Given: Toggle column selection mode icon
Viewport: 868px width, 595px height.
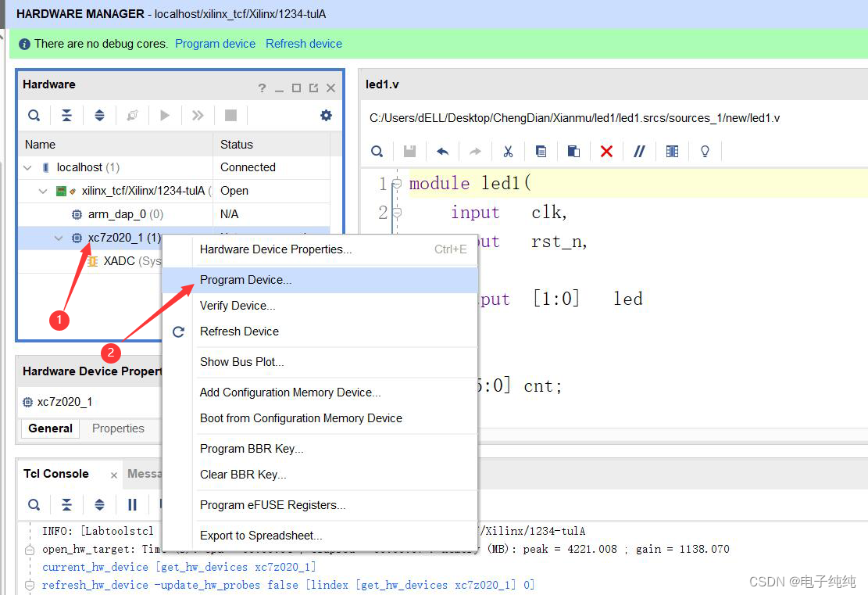Looking at the screenshot, I should tap(672, 151).
